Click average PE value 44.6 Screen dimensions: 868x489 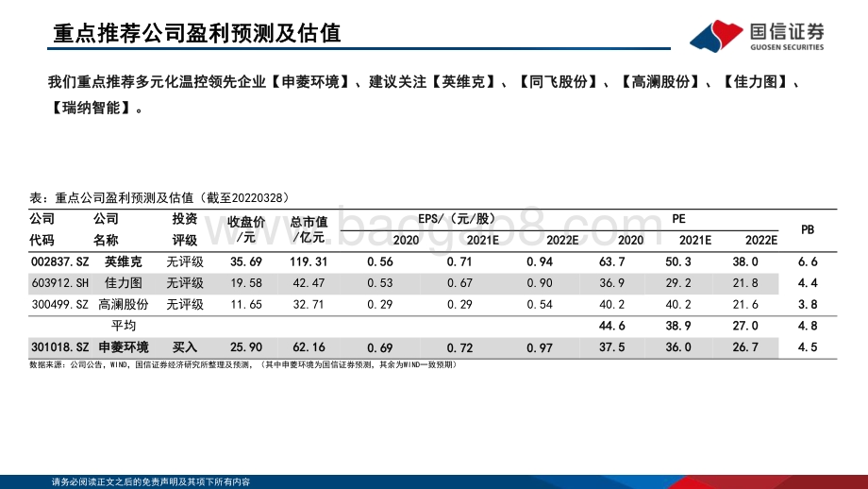(611, 326)
